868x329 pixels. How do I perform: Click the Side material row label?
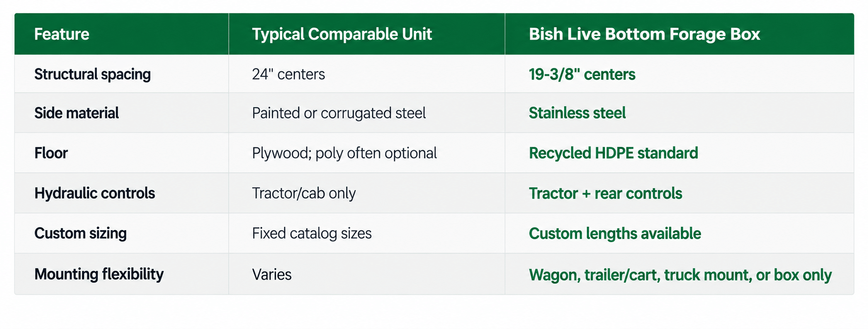(x=76, y=113)
